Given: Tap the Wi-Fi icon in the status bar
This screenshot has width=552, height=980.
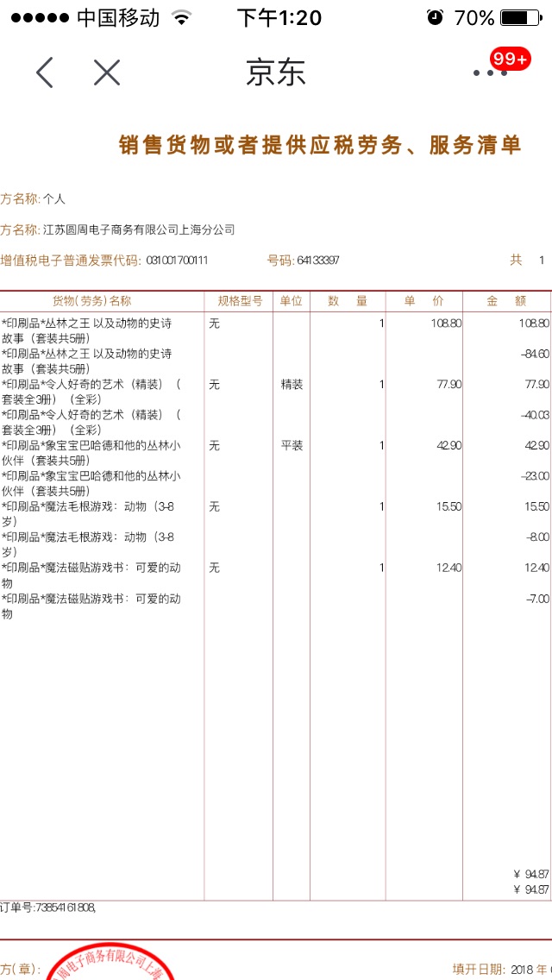Looking at the screenshot, I should [181, 17].
